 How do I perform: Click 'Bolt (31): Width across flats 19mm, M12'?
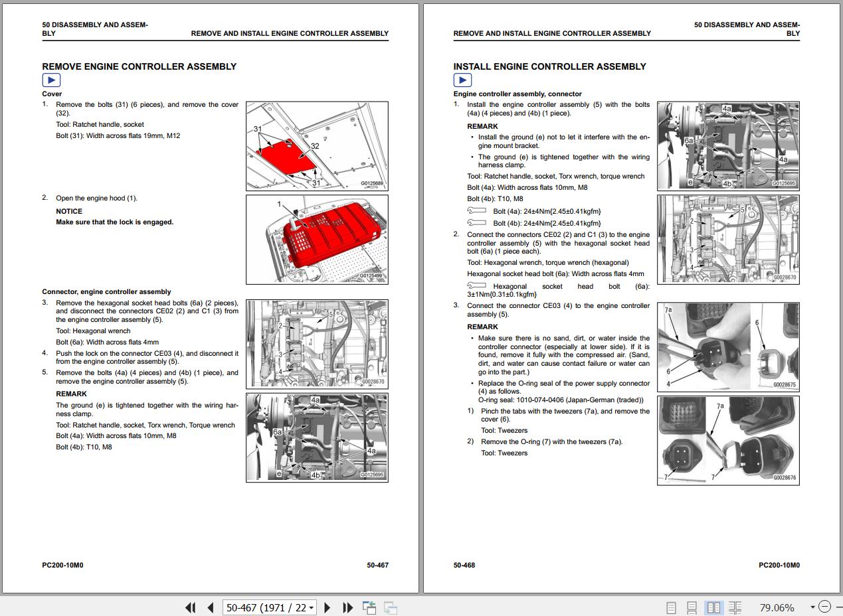coord(118,135)
